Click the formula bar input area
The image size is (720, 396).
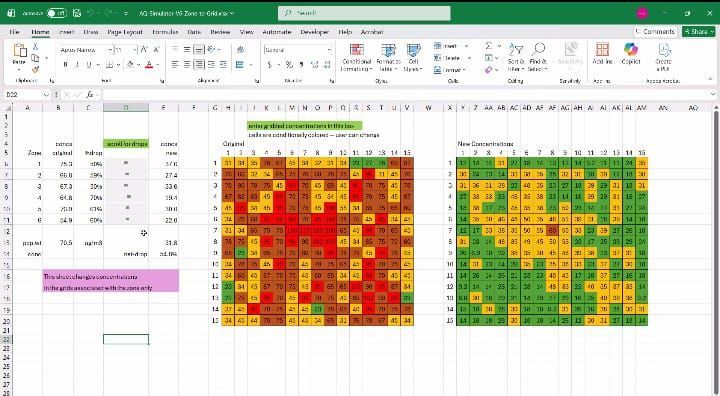405,95
